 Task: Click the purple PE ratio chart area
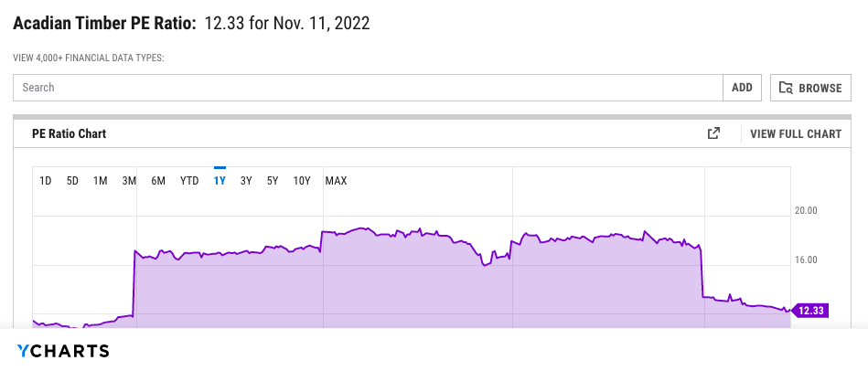412,283
